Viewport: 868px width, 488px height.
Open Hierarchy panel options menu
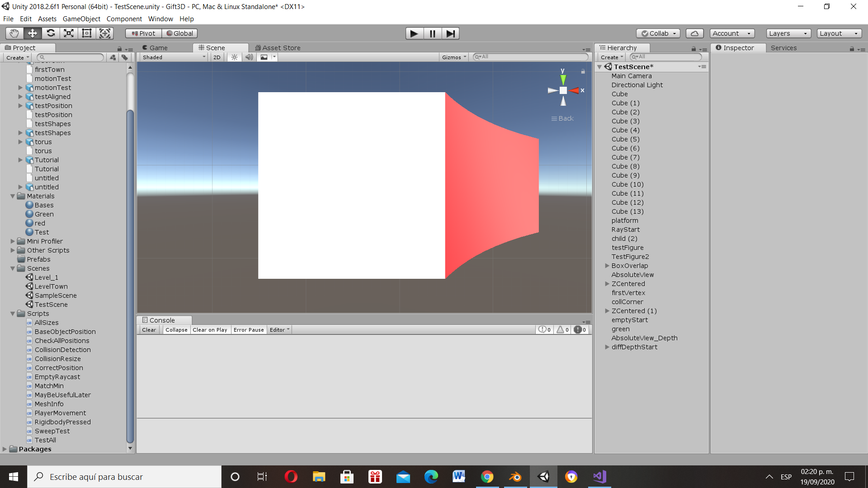point(703,49)
